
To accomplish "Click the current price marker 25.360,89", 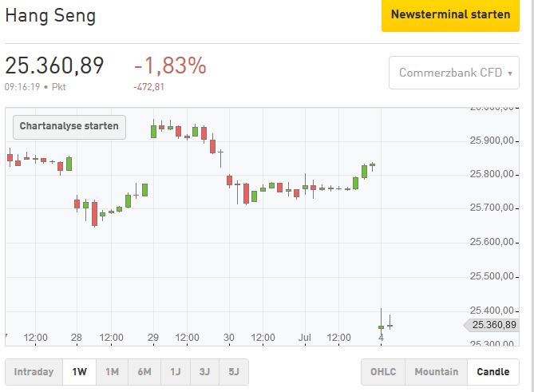I will pyautogui.click(x=493, y=324).
